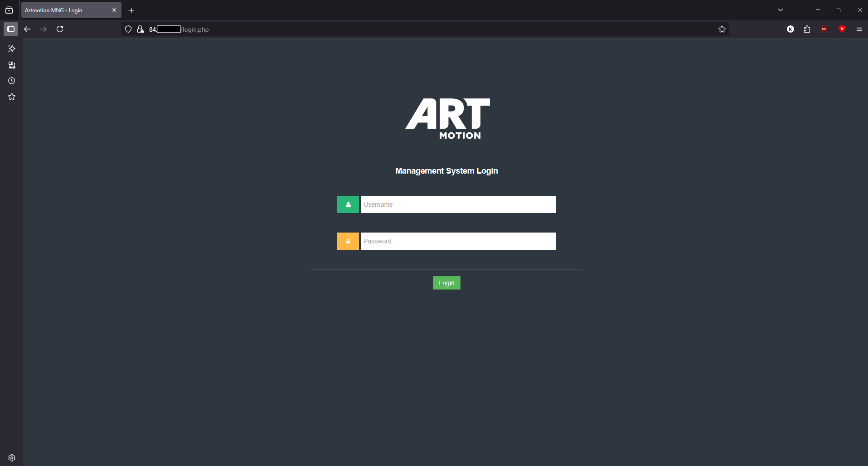Open the Firefox hamburger application menu
This screenshot has height=466, width=868.
(859, 29)
